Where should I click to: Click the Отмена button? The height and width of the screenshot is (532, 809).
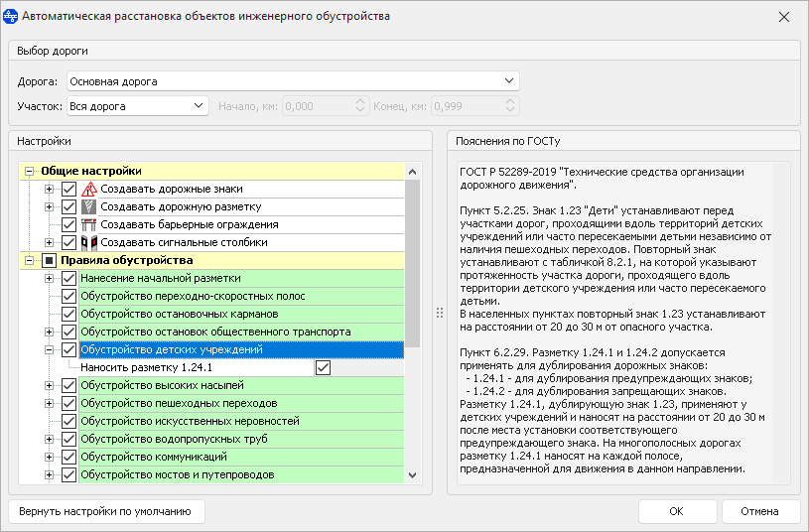(x=760, y=511)
